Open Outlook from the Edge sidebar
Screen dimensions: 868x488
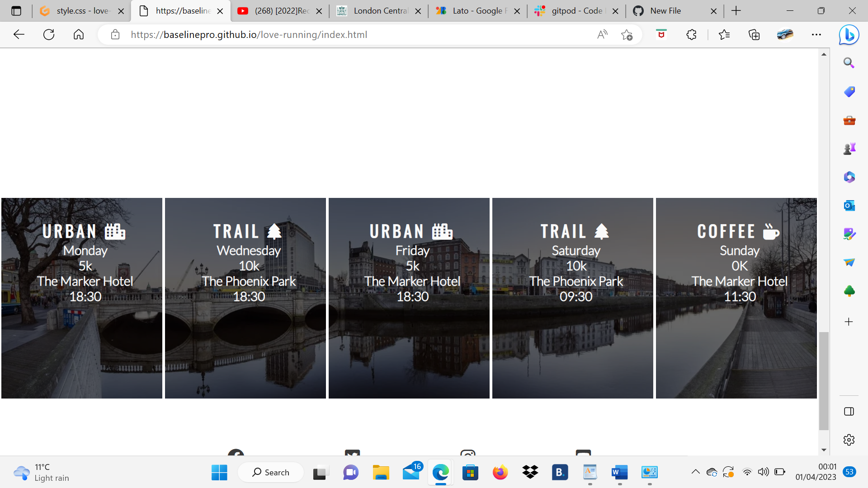[849, 206]
